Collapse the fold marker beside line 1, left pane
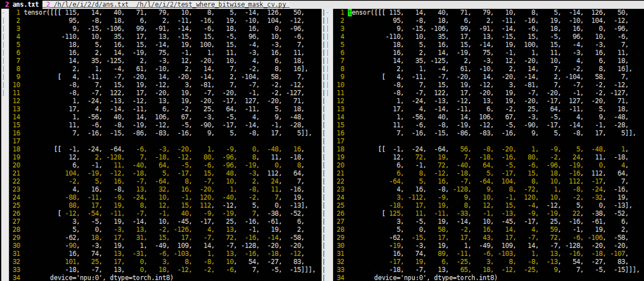The image size is (644, 281). coord(3,13)
